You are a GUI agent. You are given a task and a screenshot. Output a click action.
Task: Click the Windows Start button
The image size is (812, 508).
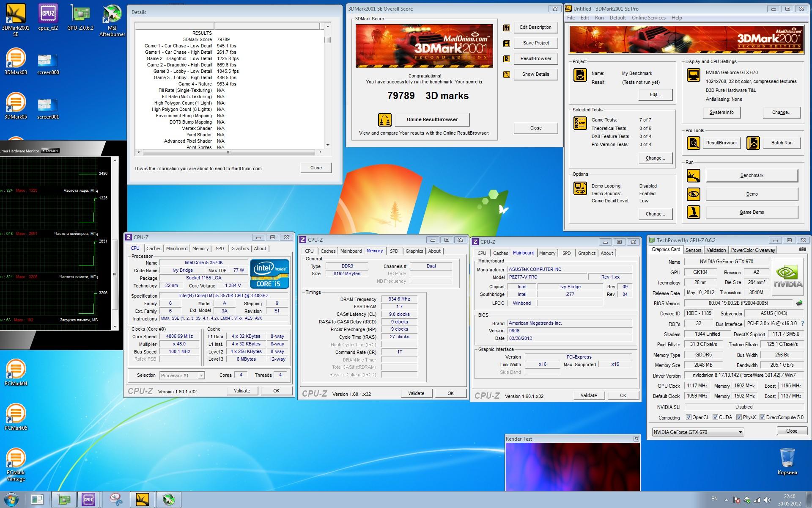[11, 500]
